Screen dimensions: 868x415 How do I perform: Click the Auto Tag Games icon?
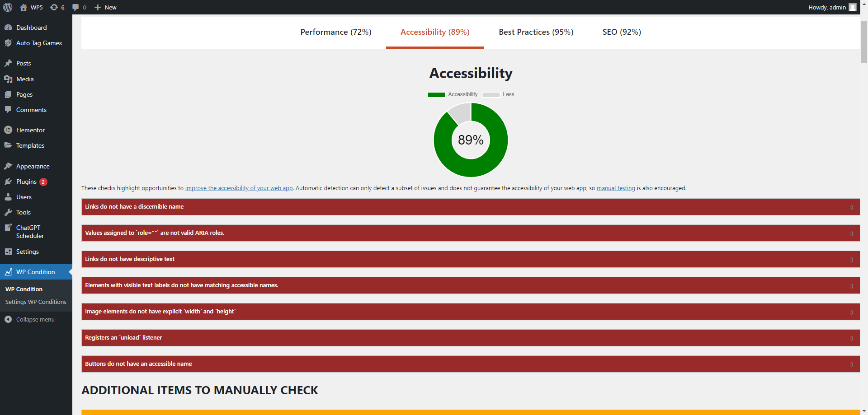[x=8, y=43]
